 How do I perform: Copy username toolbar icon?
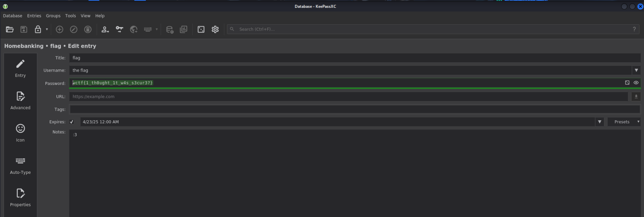pyautogui.click(x=105, y=30)
